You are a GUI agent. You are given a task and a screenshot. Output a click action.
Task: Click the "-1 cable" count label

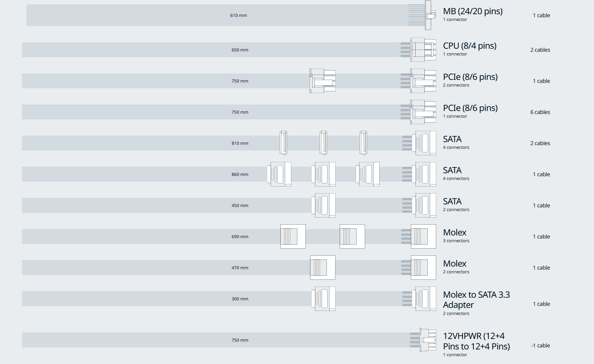point(540,345)
